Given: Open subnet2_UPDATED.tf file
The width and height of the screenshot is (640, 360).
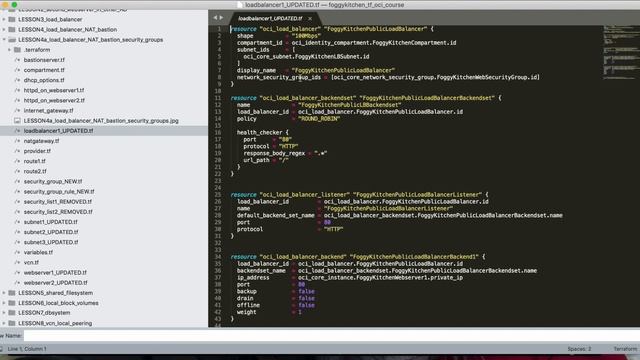Looking at the screenshot, I should point(51,232).
